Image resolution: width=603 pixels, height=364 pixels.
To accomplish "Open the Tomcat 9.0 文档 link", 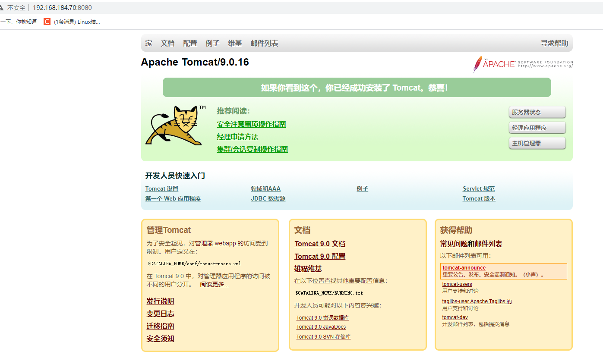I will tap(320, 244).
